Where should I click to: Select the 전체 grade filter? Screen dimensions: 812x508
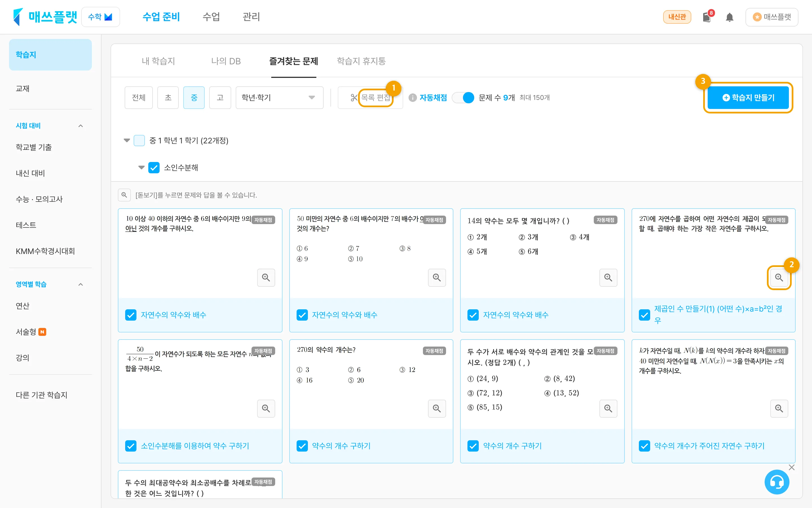(139, 98)
